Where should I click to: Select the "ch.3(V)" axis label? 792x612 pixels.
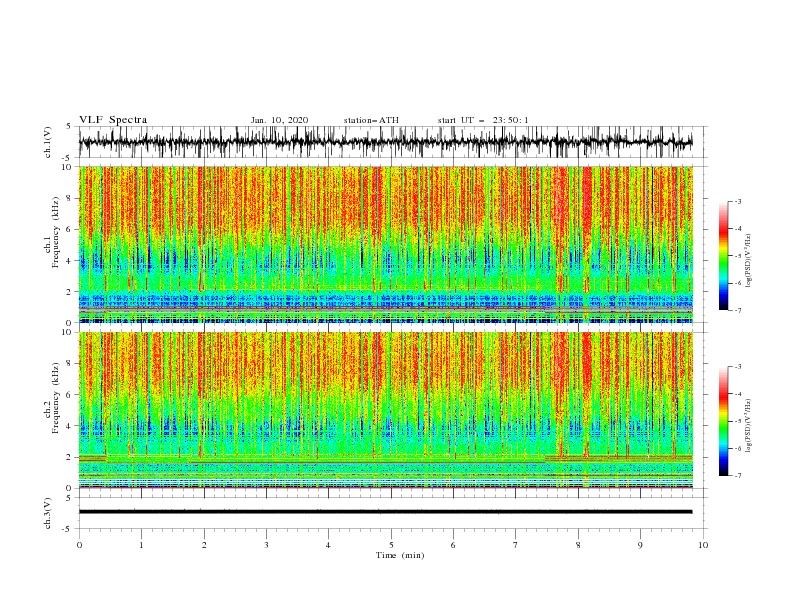48,513
